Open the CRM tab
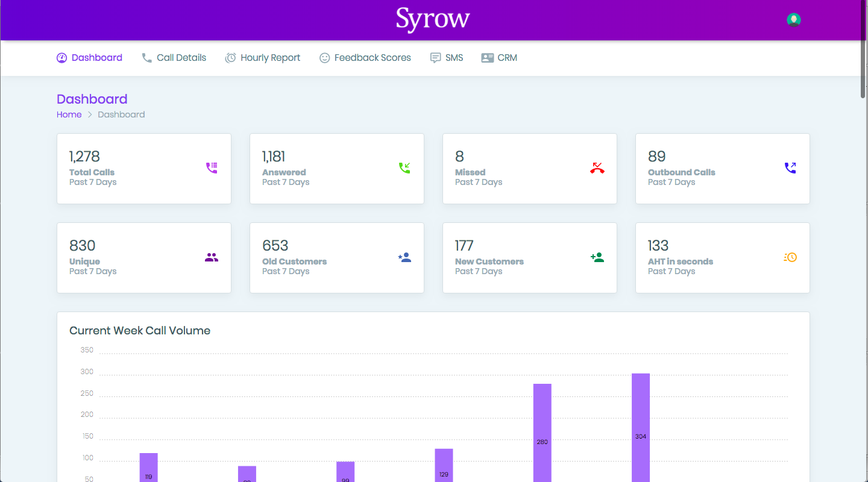Image resolution: width=868 pixels, height=482 pixels. point(499,58)
